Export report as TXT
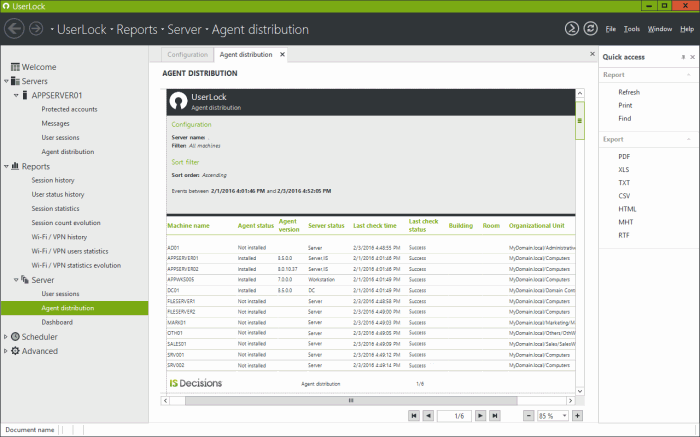 (624, 183)
